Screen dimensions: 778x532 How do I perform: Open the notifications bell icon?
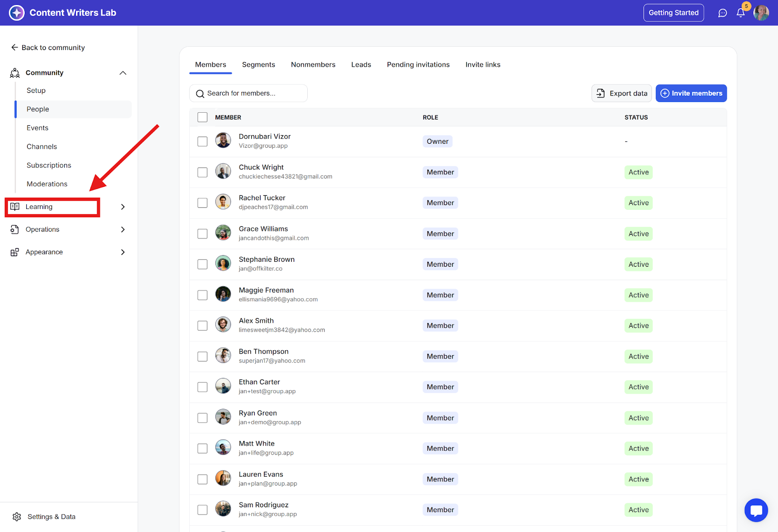point(741,13)
